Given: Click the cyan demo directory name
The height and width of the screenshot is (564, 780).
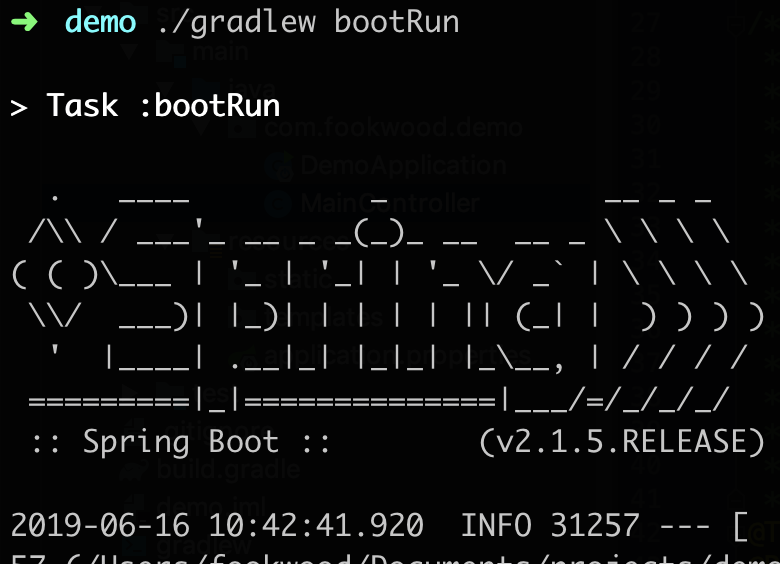Looking at the screenshot, I should tap(100, 21).
